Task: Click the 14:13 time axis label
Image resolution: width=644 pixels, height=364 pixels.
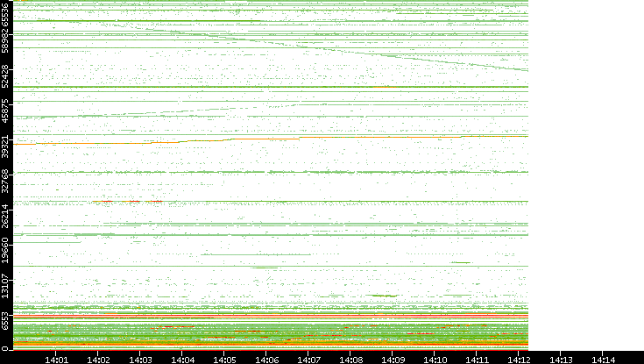Action: pyautogui.click(x=561, y=358)
